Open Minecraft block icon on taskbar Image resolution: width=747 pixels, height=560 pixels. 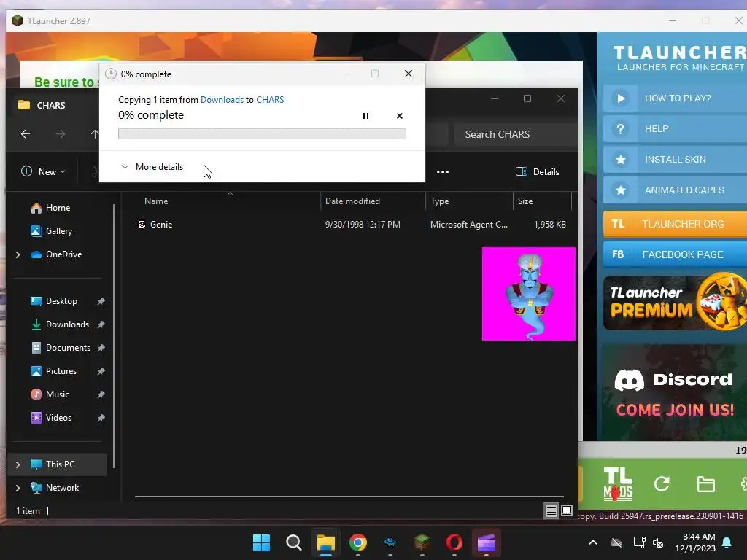[x=422, y=542]
